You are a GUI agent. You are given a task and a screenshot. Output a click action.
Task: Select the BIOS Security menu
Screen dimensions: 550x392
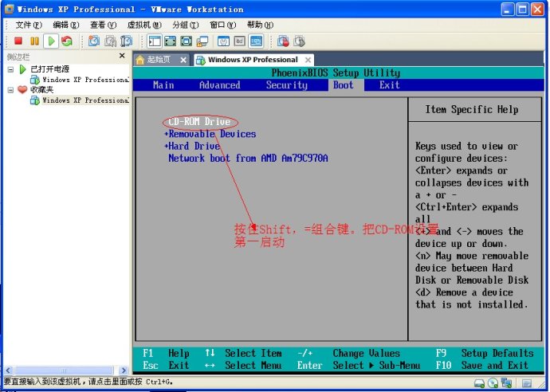tap(287, 84)
